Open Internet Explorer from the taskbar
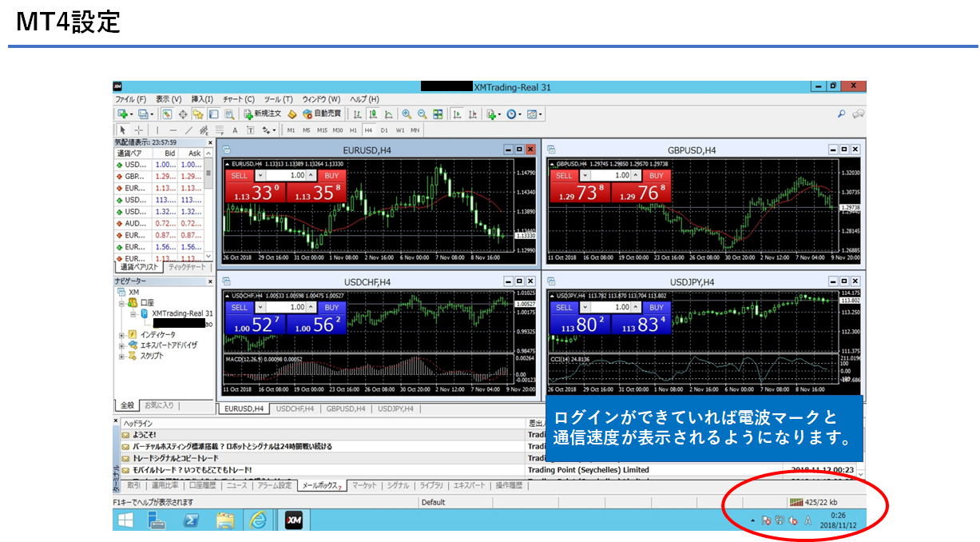The height and width of the screenshot is (542, 980). (x=258, y=520)
